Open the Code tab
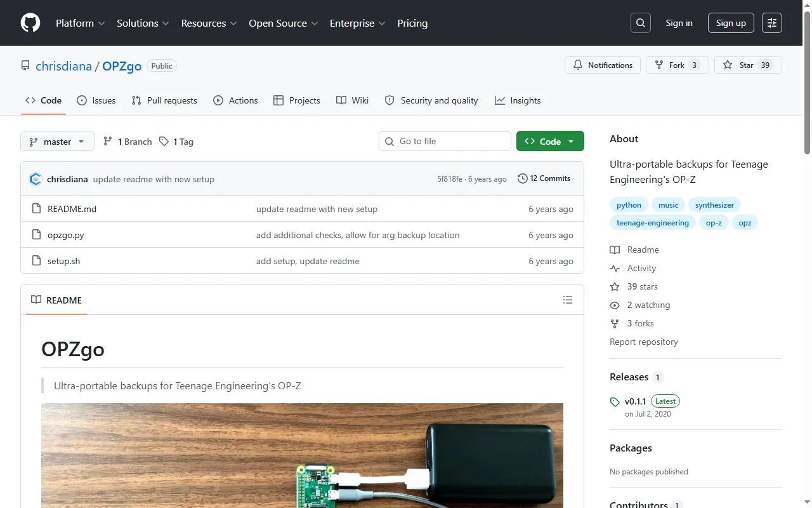Image resolution: width=812 pixels, height=508 pixels. (x=43, y=100)
